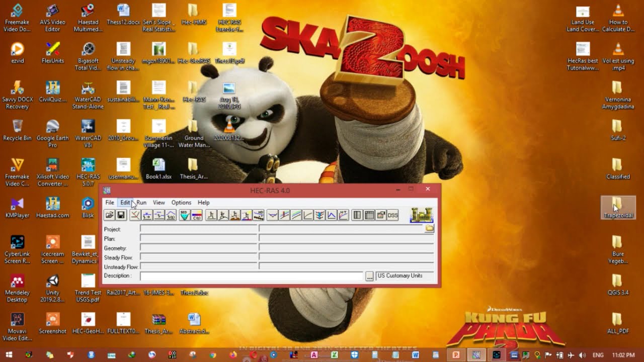Image resolution: width=644 pixels, height=362 pixels.
Task: Open the Options menu
Action: click(181, 203)
